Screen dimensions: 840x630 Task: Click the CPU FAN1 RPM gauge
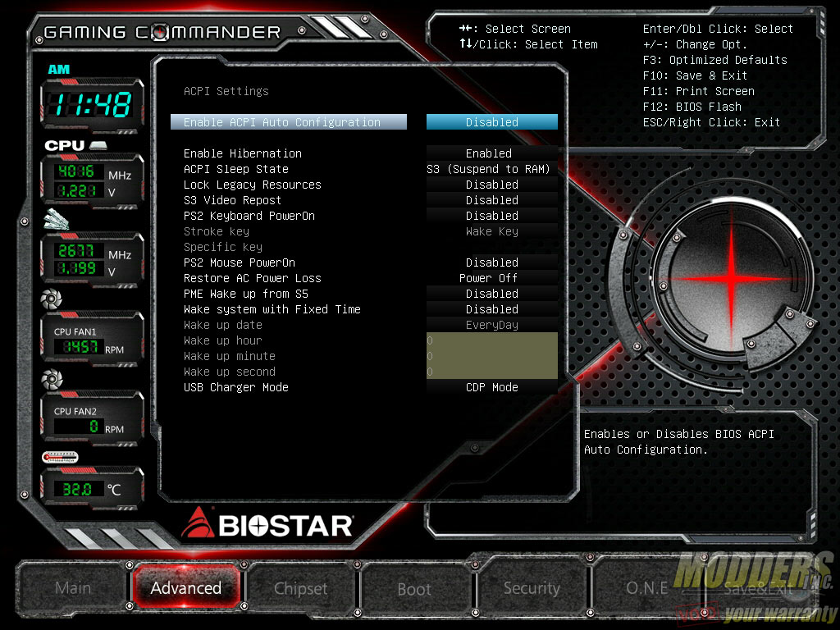(92, 339)
